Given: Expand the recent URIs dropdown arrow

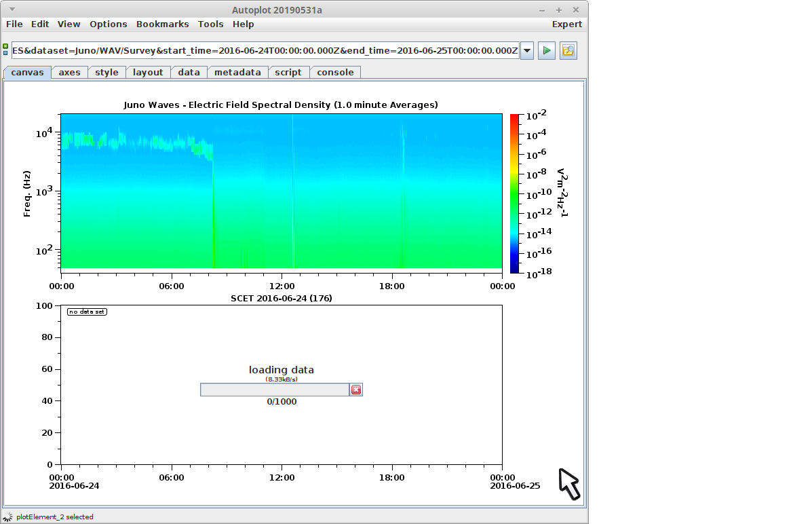Looking at the screenshot, I should coord(527,51).
